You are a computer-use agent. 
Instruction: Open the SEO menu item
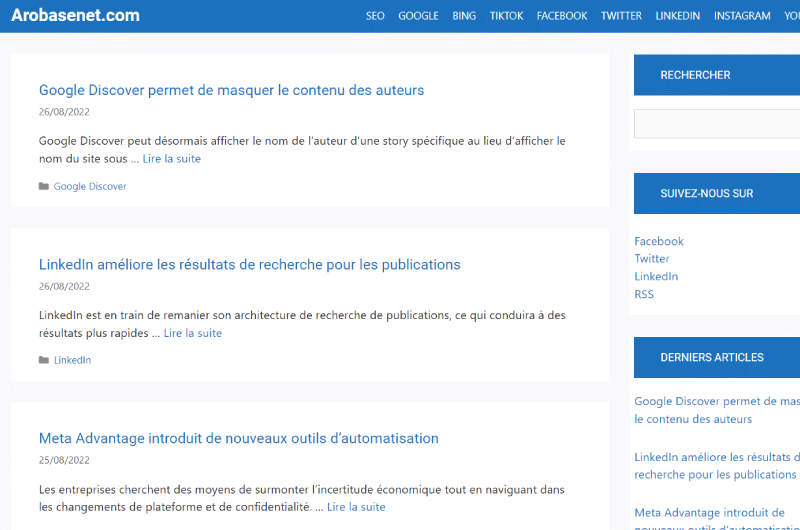tap(375, 16)
